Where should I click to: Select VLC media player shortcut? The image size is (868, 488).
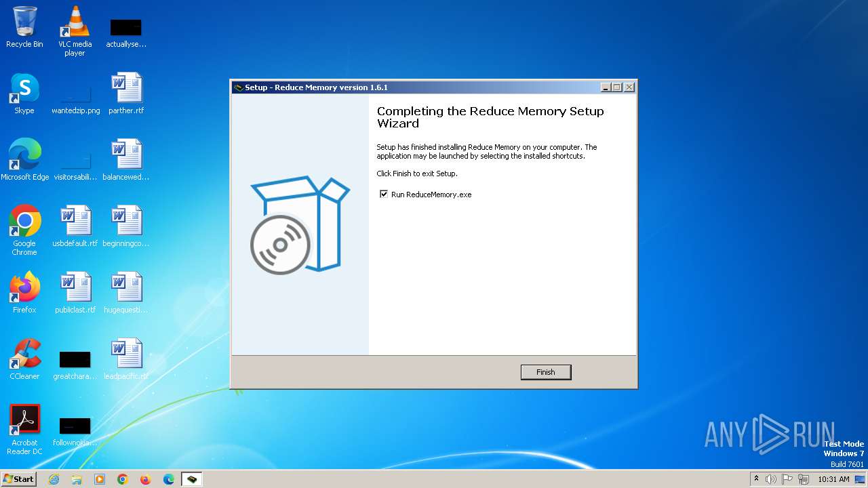75,31
